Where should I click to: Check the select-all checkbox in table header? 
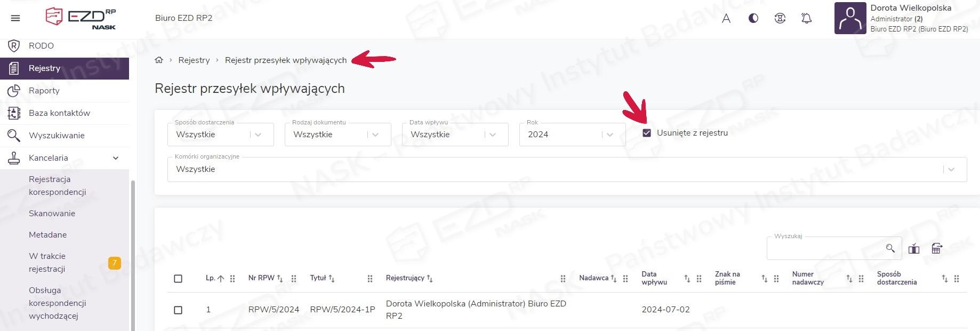click(178, 279)
